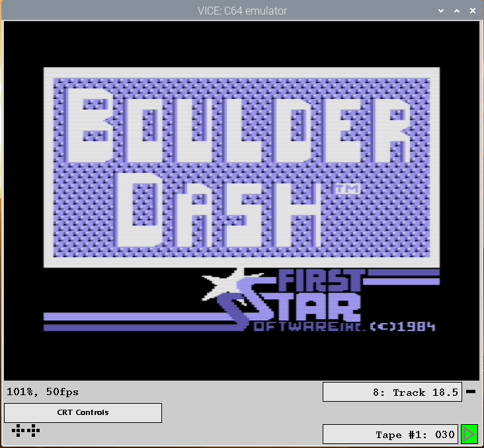Minimize the VICE emulator window
The height and width of the screenshot is (448, 484).
(441, 11)
